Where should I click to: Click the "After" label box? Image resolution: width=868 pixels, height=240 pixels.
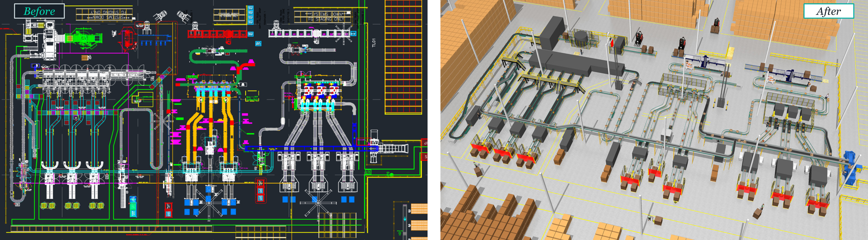[828, 11]
